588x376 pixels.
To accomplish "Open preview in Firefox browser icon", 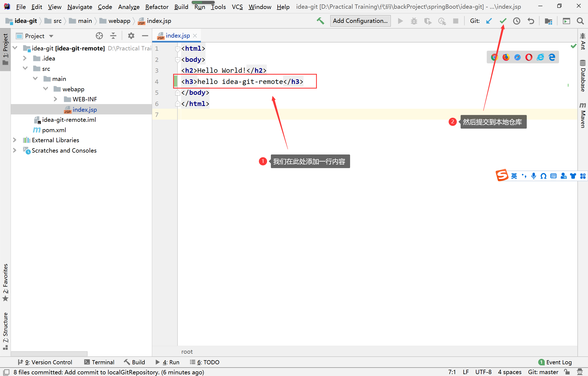I will (x=506, y=57).
